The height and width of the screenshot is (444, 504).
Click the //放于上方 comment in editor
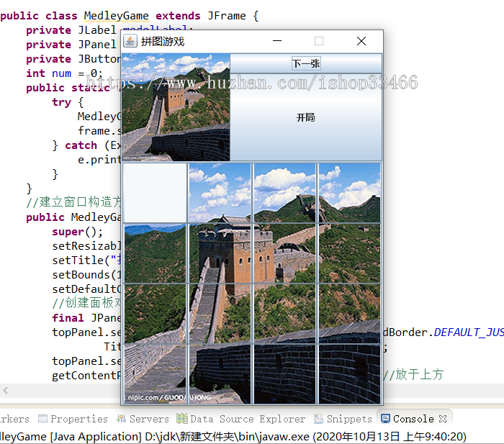point(413,375)
